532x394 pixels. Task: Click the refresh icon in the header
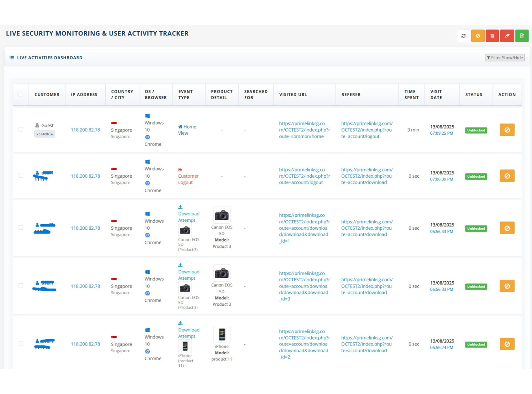(463, 36)
